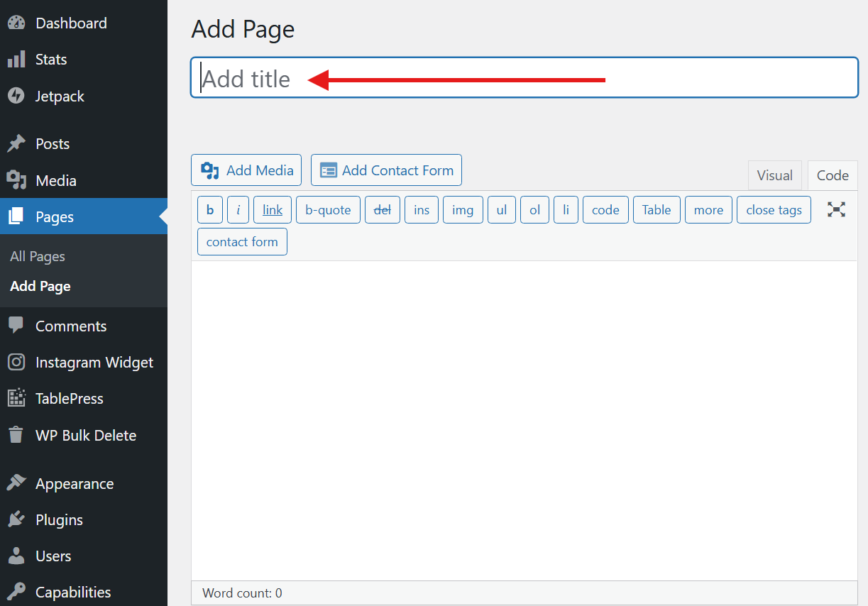Go to Jetpack menu label

pos(60,96)
